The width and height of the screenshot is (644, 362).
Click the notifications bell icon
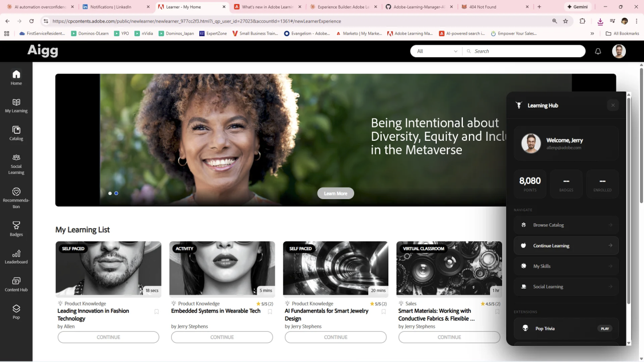(x=598, y=51)
